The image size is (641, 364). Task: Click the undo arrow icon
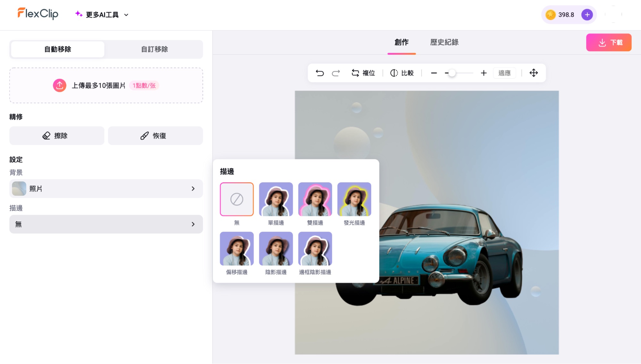(x=320, y=73)
